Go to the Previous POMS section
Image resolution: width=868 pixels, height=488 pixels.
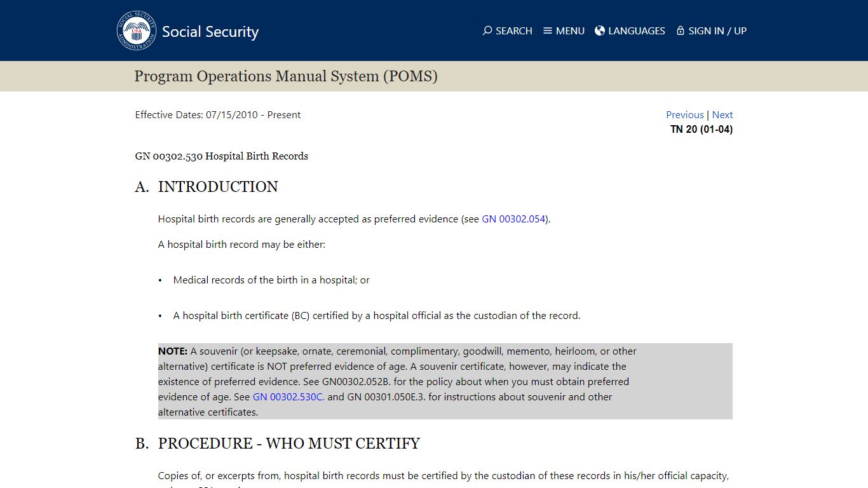point(685,115)
